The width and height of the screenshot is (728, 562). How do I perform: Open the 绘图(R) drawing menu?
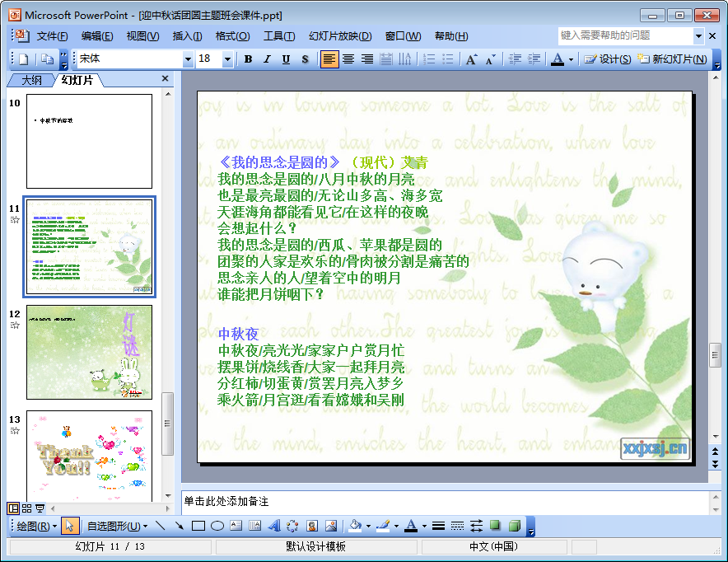[37, 527]
